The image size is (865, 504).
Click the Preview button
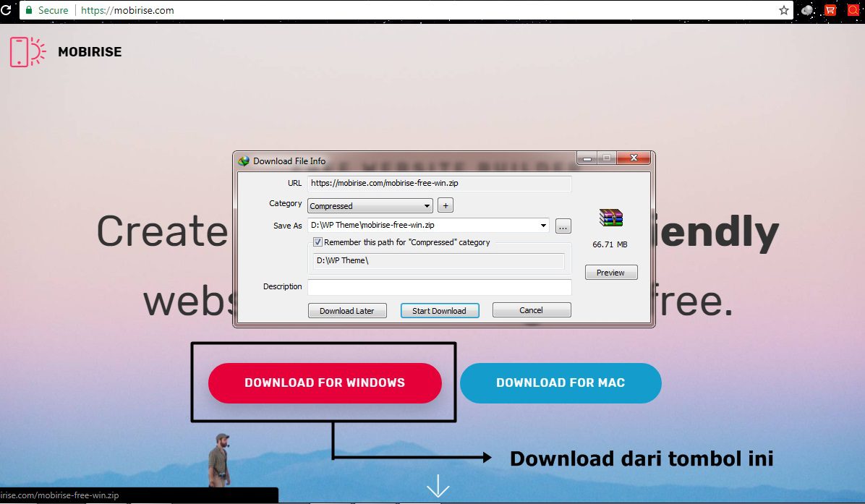coord(610,273)
